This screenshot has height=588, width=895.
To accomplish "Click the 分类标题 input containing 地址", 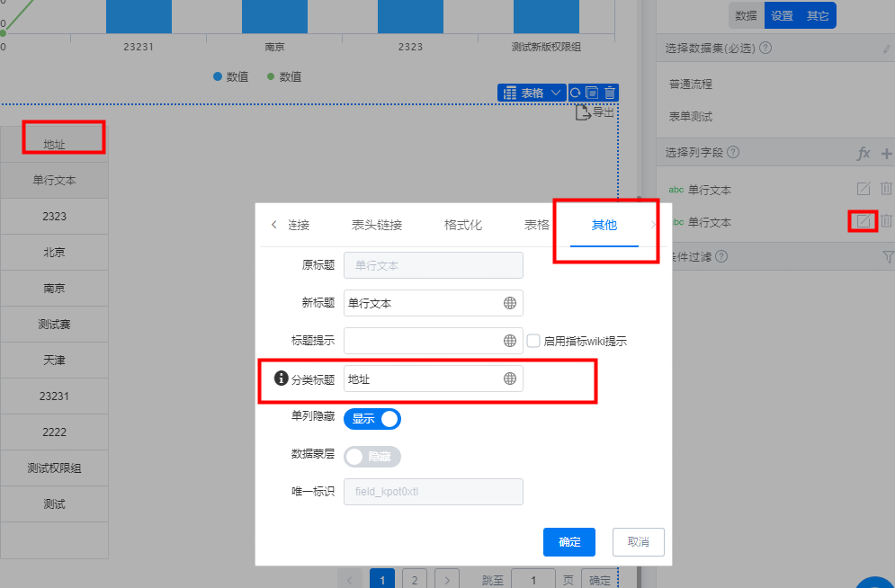I will click(434, 379).
